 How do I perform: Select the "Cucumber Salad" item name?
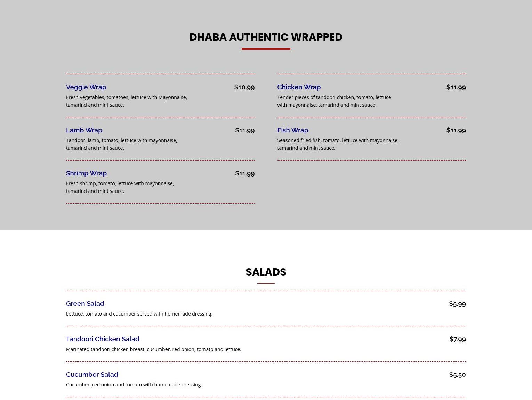point(92,375)
